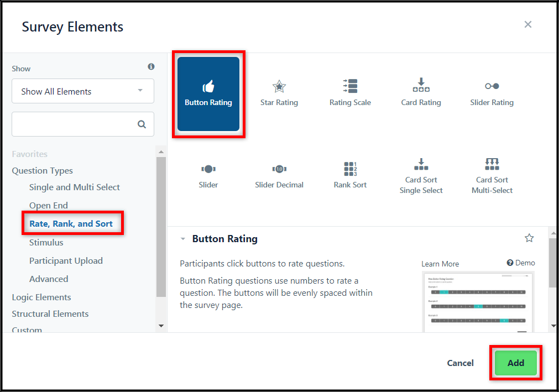Choose the Slider element
Screen dimensions: 559x392
pos(208,176)
